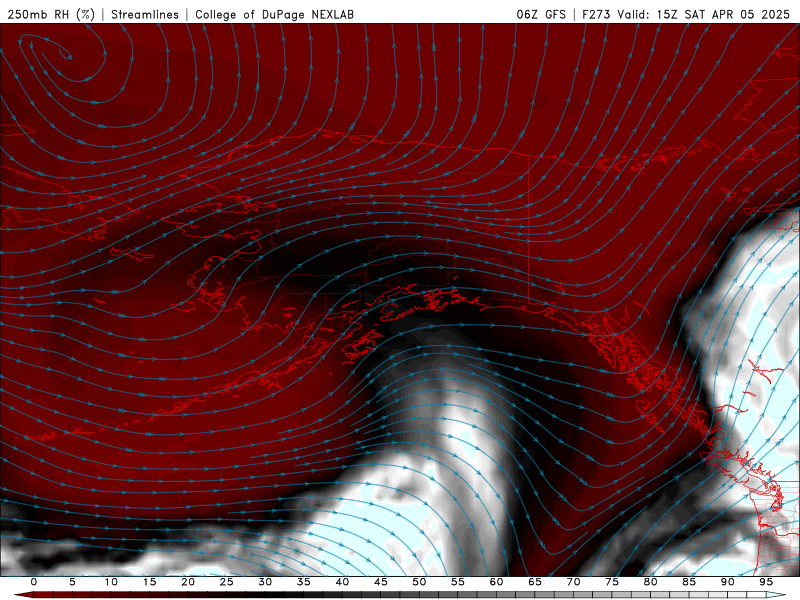Click the colorbar label "60"
The image size is (800, 600).
pos(496,582)
